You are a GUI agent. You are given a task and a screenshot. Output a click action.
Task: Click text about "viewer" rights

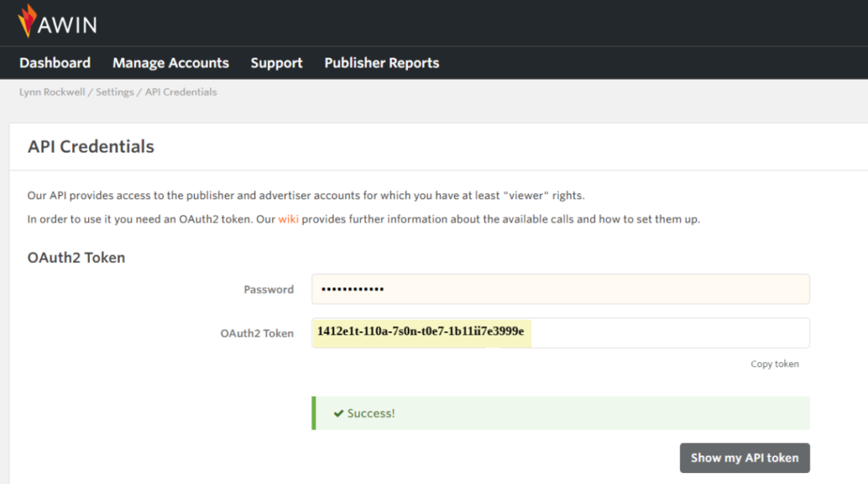coord(305,196)
